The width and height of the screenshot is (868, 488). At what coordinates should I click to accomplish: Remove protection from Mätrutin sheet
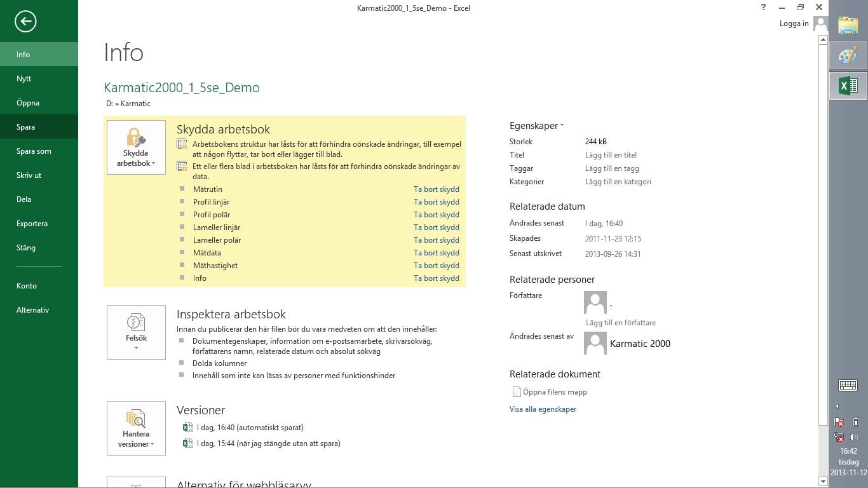click(437, 189)
